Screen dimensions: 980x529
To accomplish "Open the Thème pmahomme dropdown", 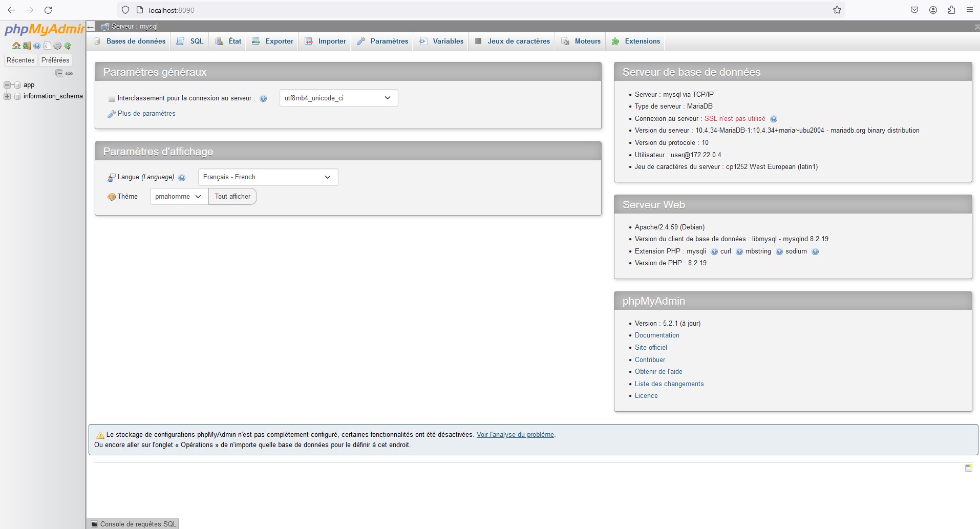I will [x=179, y=197].
